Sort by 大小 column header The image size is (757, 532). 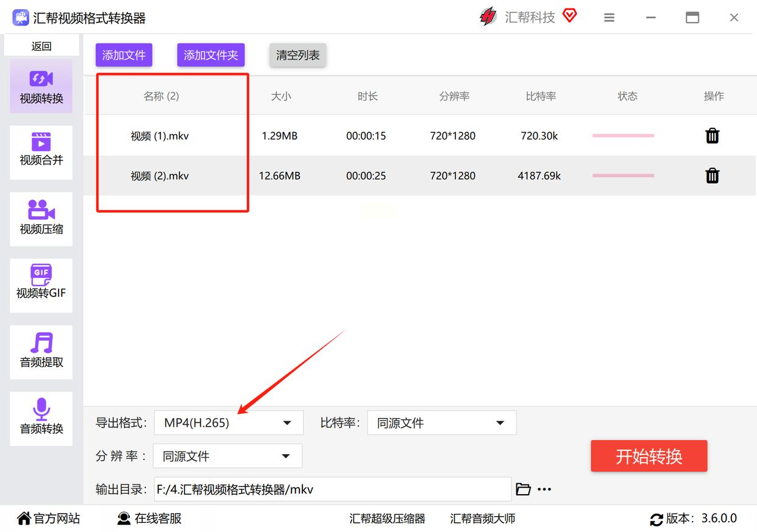pyautogui.click(x=280, y=96)
